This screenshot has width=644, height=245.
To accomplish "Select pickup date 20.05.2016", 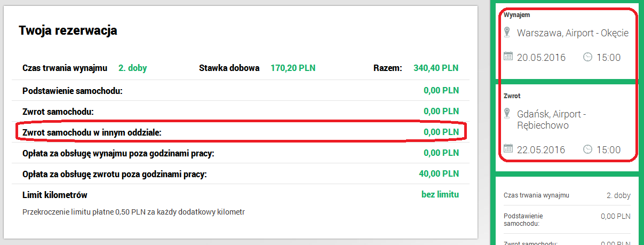I will (x=541, y=58).
